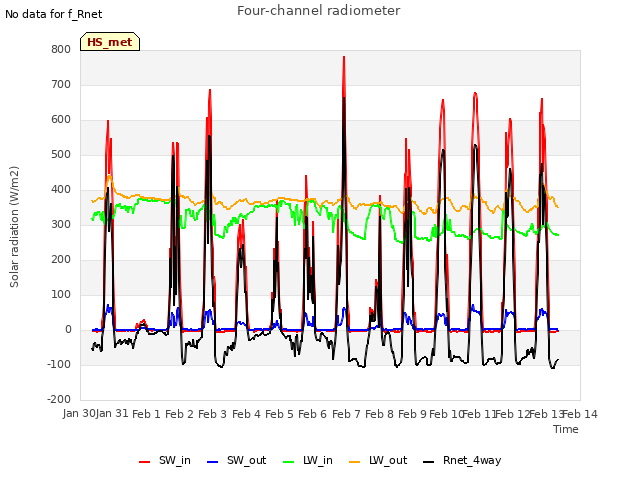The height and width of the screenshot is (480, 640).
Task: Click the Solar radiation (W/m2) axis label
Action: [14, 227]
